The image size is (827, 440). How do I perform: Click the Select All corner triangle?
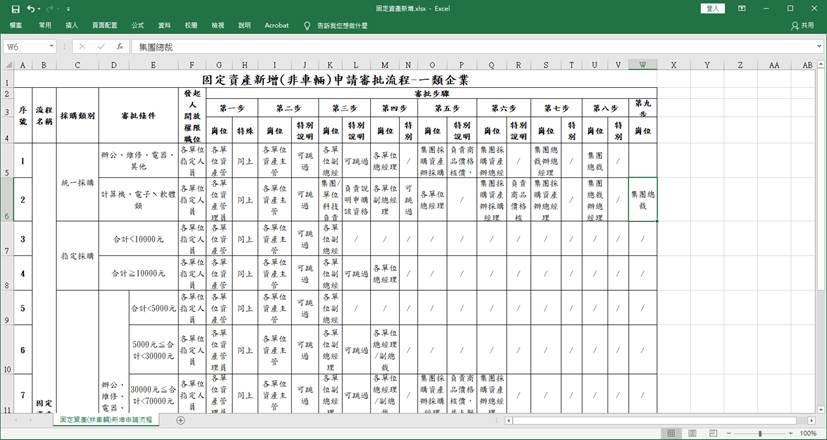pyautogui.click(x=8, y=65)
